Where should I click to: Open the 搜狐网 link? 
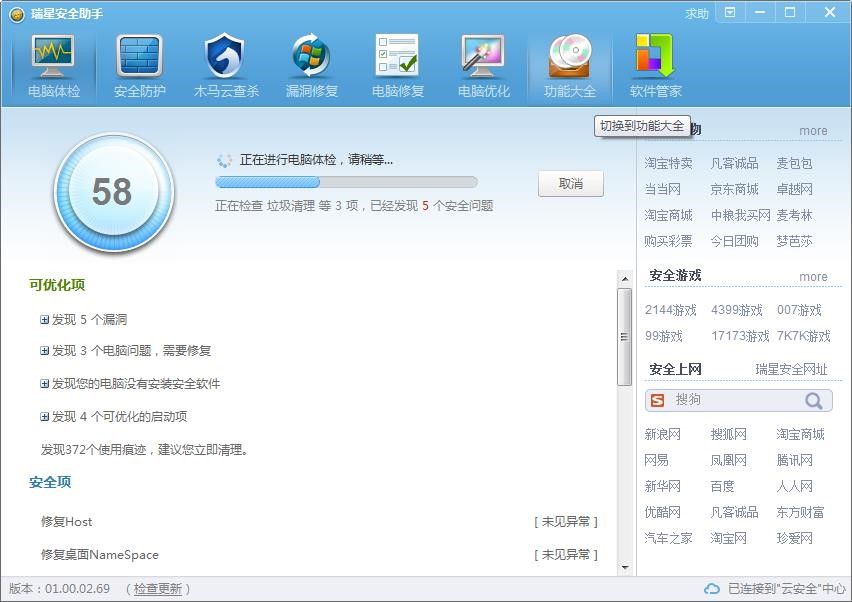click(x=728, y=435)
